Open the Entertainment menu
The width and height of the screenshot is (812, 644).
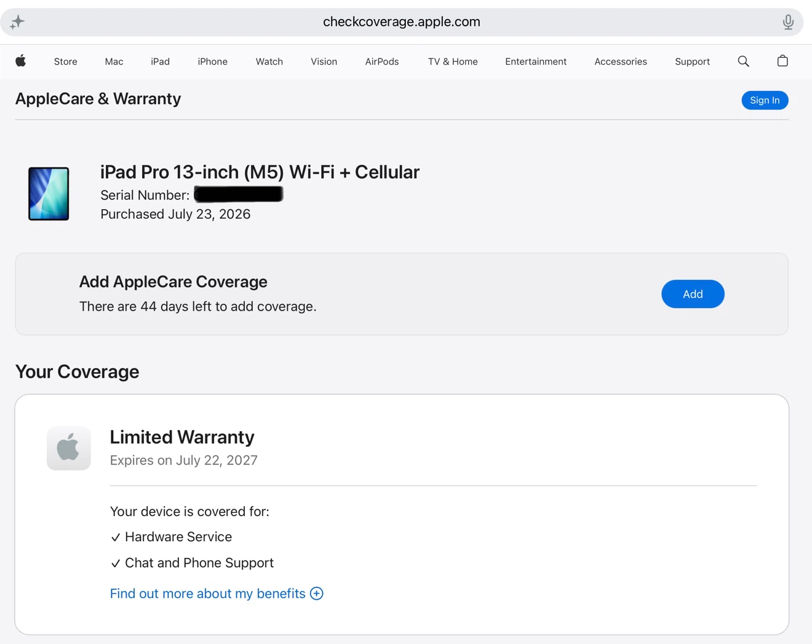click(536, 62)
